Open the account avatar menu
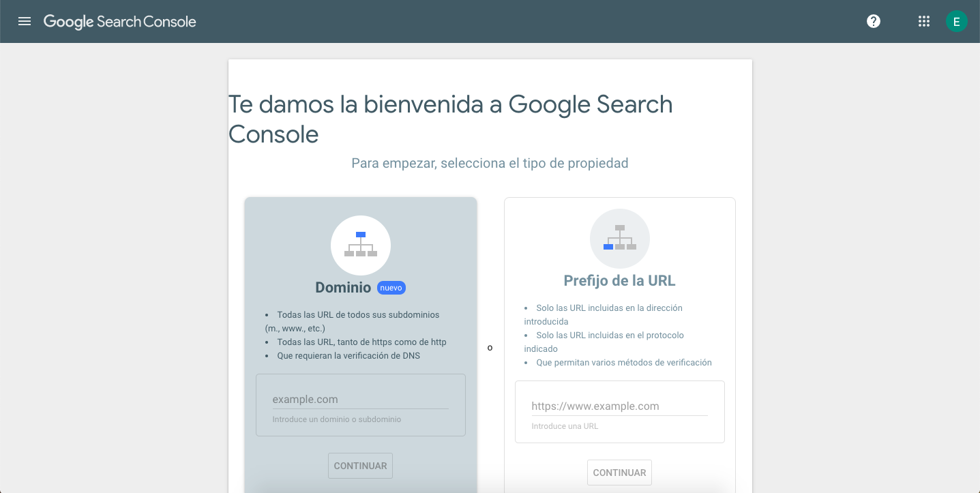Image resolution: width=980 pixels, height=493 pixels. pos(957,21)
